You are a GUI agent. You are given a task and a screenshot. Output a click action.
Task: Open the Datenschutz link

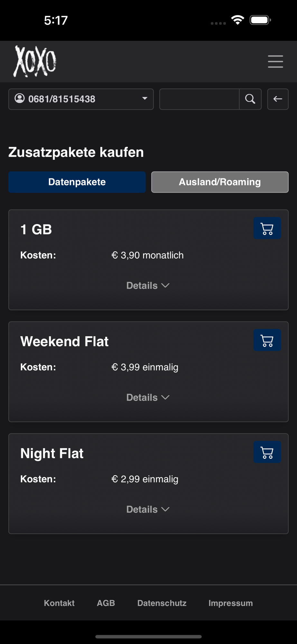pyautogui.click(x=162, y=603)
